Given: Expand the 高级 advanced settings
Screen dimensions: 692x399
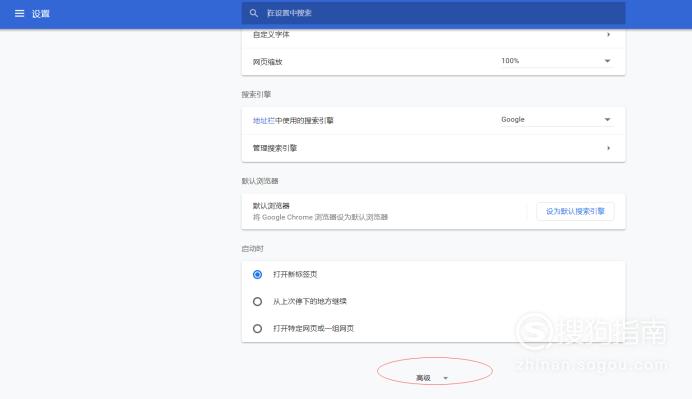Looking at the screenshot, I should pyautogui.click(x=432, y=378).
